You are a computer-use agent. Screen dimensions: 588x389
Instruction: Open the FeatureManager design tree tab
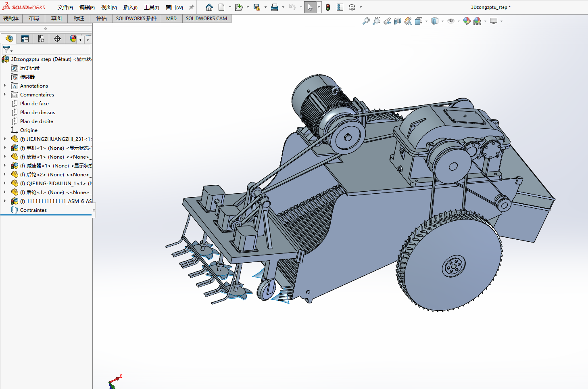[x=9, y=39]
